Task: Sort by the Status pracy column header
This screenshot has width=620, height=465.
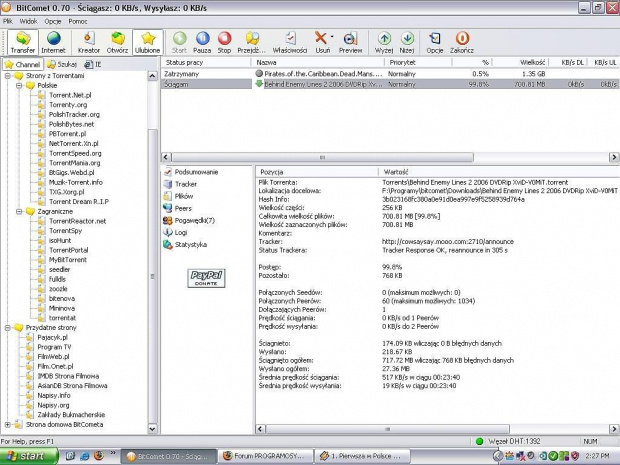Action: pos(206,62)
